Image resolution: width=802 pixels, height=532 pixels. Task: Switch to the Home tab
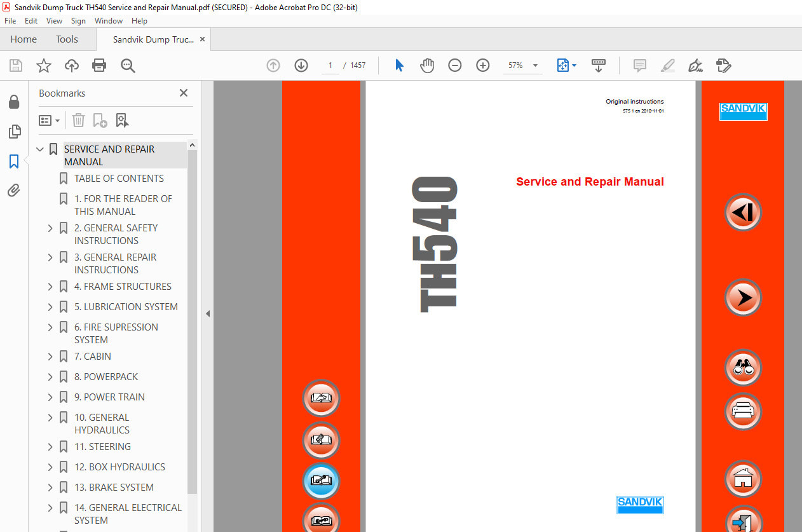point(24,39)
